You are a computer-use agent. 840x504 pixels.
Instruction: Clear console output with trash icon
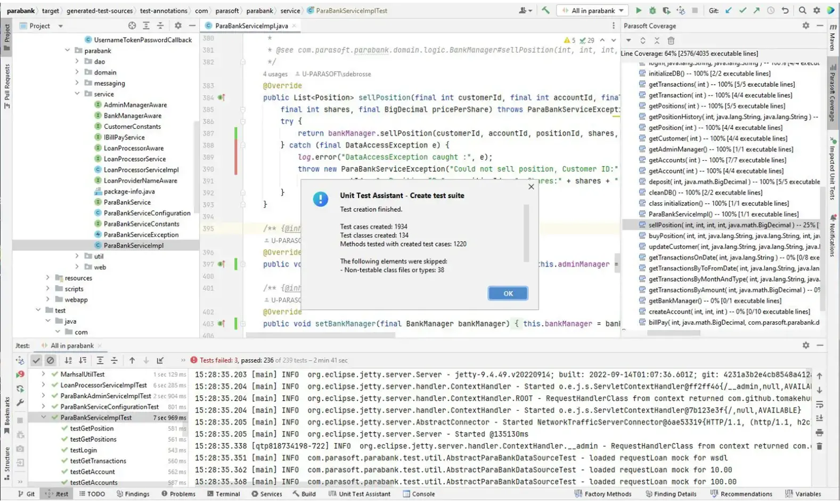(819, 446)
